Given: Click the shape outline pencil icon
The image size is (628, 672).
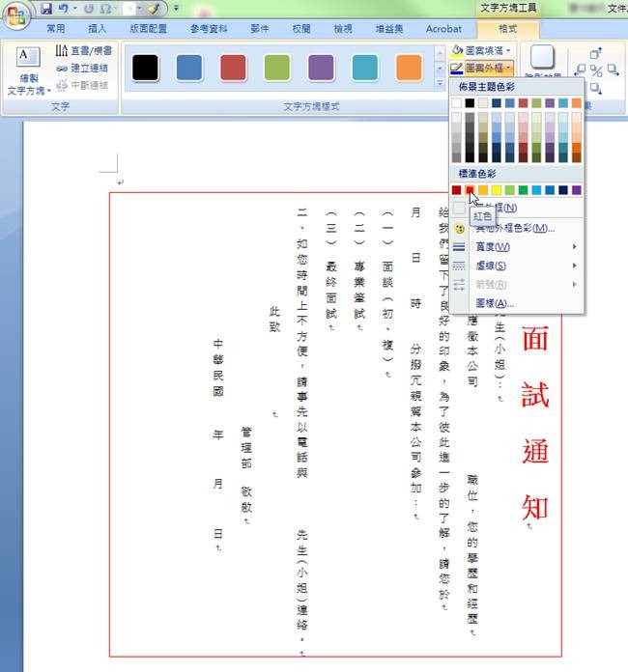Looking at the screenshot, I should coord(457,69).
